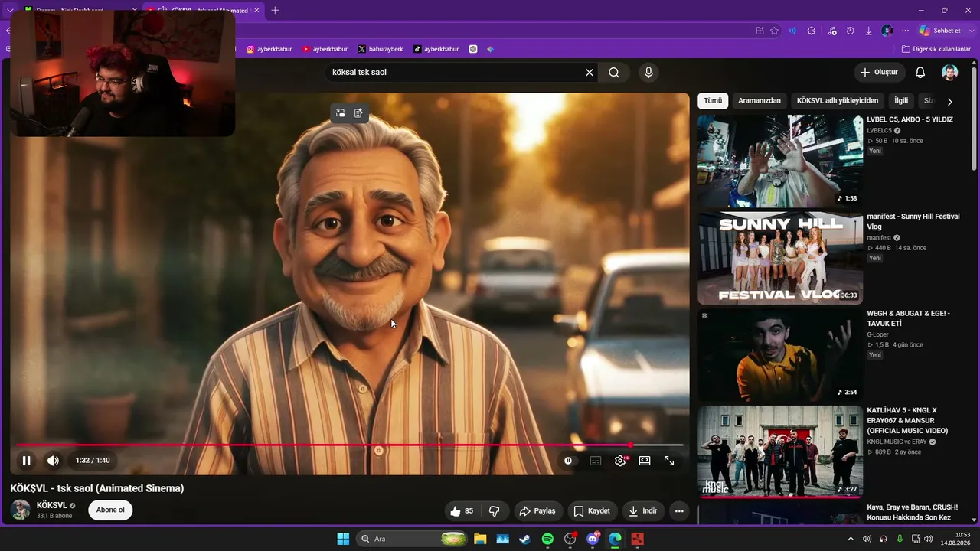Screen dimensions: 980x551
Task: Select the Aramanızdan filter chip
Action: (x=759, y=100)
